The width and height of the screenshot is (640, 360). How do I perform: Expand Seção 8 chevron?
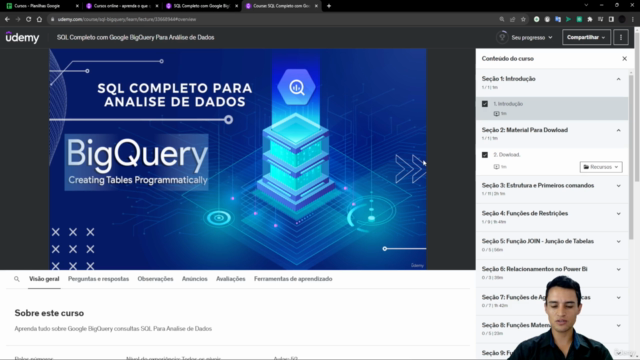click(x=618, y=325)
